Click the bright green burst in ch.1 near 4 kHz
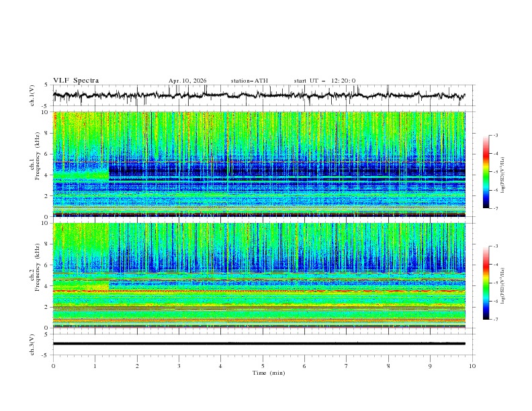 81,176
